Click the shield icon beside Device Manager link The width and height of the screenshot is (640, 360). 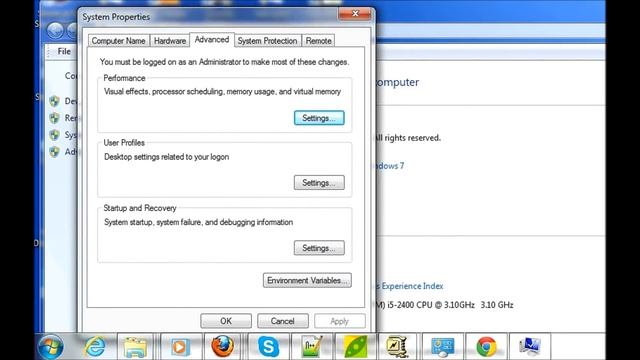pyautogui.click(x=55, y=101)
